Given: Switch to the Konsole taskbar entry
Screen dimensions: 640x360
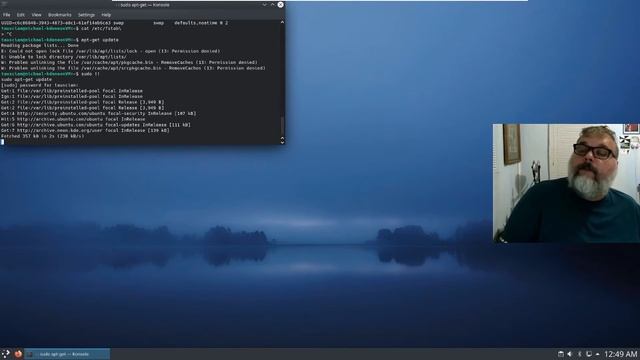Looking at the screenshot, I should [x=67, y=354].
